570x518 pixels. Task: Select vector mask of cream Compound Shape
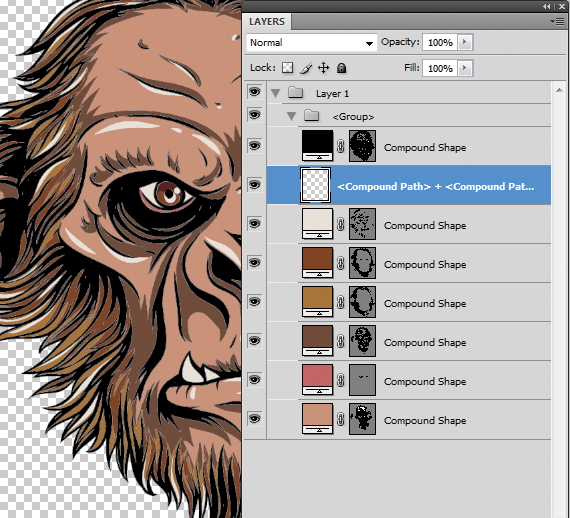[x=362, y=224]
